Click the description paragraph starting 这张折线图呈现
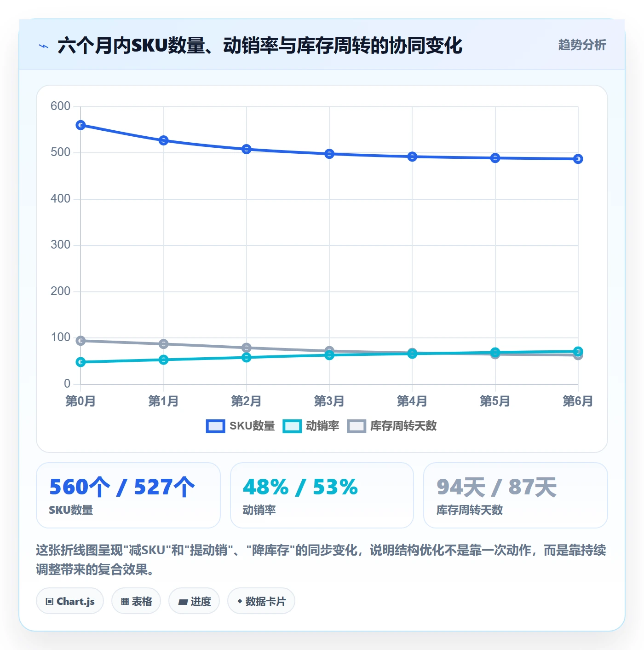Image resolution: width=644 pixels, height=650 pixels. (x=321, y=560)
